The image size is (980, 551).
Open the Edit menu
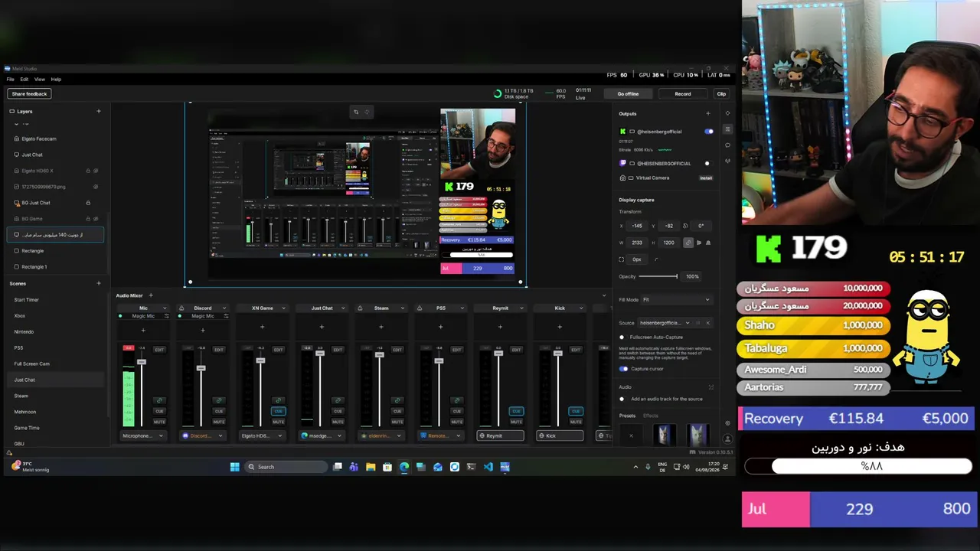24,79
